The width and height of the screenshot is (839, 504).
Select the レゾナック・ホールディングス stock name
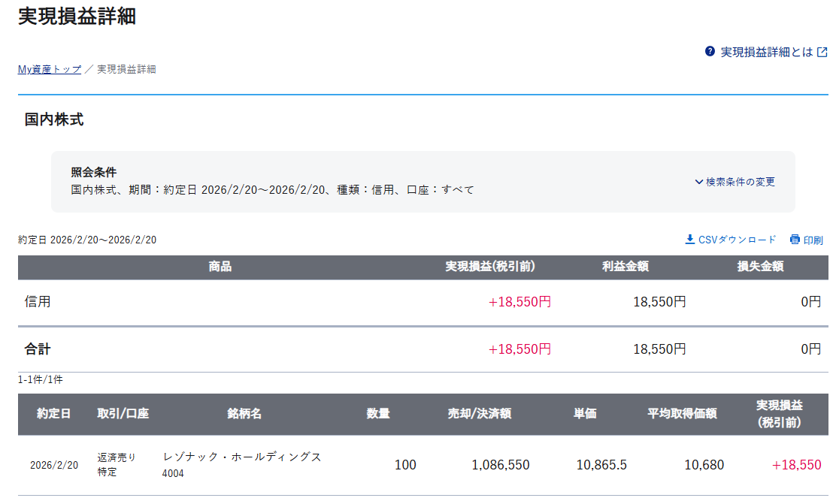click(x=242, y=457)
